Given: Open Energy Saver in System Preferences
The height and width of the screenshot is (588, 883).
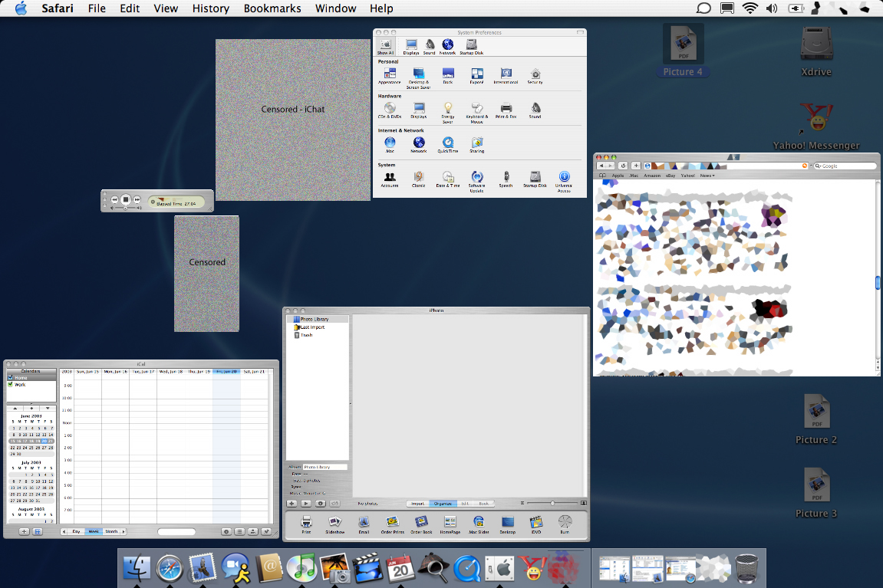Looking at the screenshot, I should point(448,108).
